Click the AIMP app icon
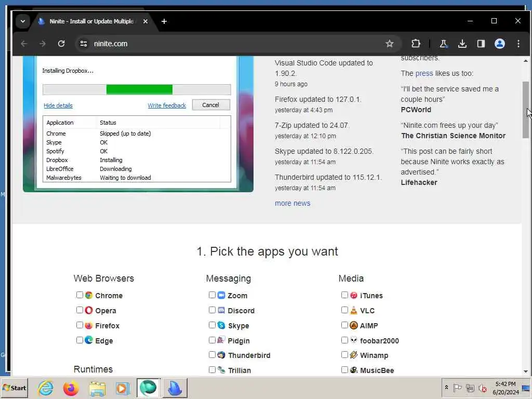The width and height of the screenshot is (532, 399). [x=353, y=325]
